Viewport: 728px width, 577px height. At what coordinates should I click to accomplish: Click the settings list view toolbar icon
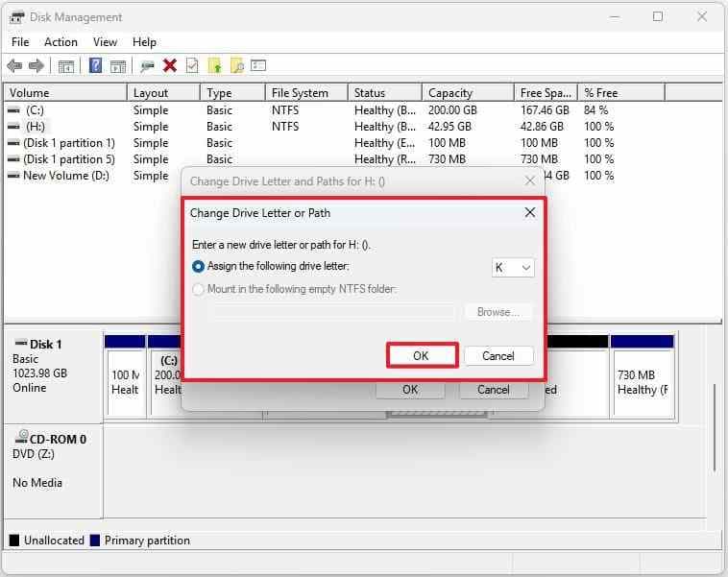258,65
